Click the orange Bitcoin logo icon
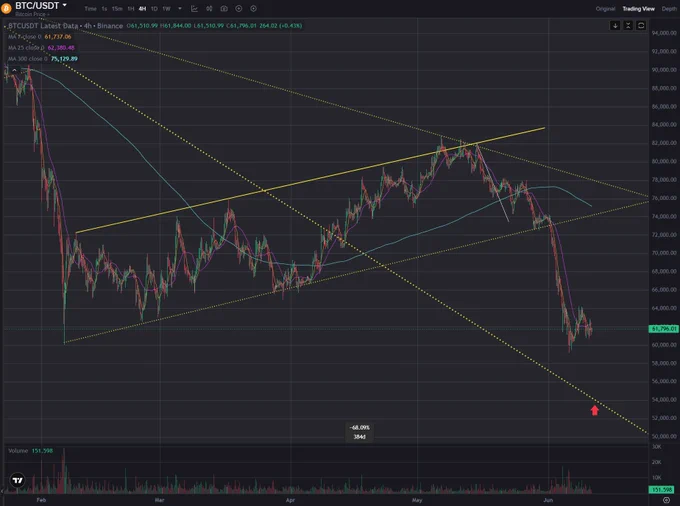The height and width of the screenshot is (506, 680). (x=6, y=8)
